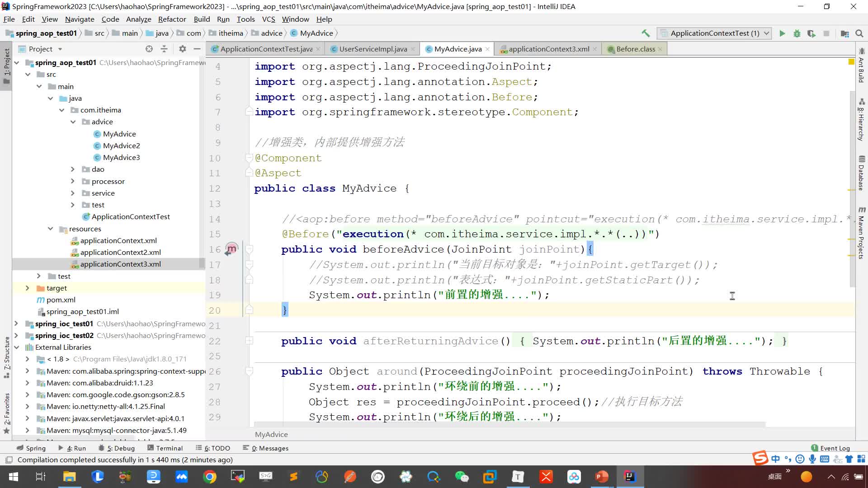The image size is (868, 488).
Task: Click the Project panel vertical scrollbar
Action: [x=203, y=163]
